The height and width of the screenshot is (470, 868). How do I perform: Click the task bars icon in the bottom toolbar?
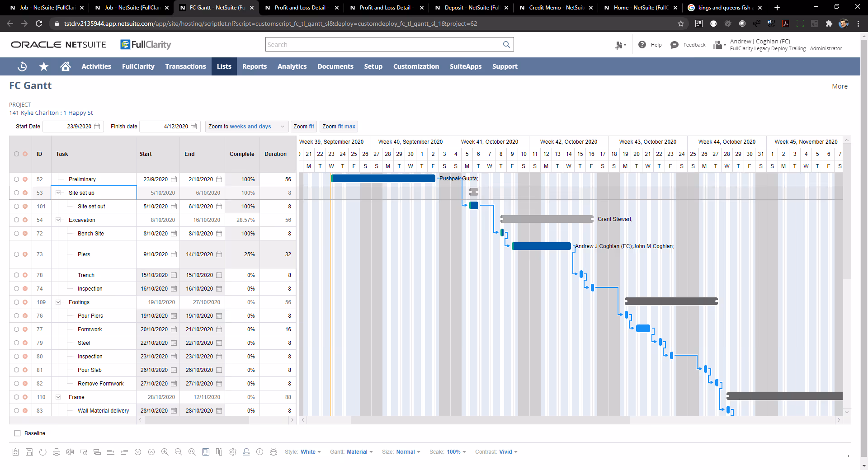(x=97, y=452)
